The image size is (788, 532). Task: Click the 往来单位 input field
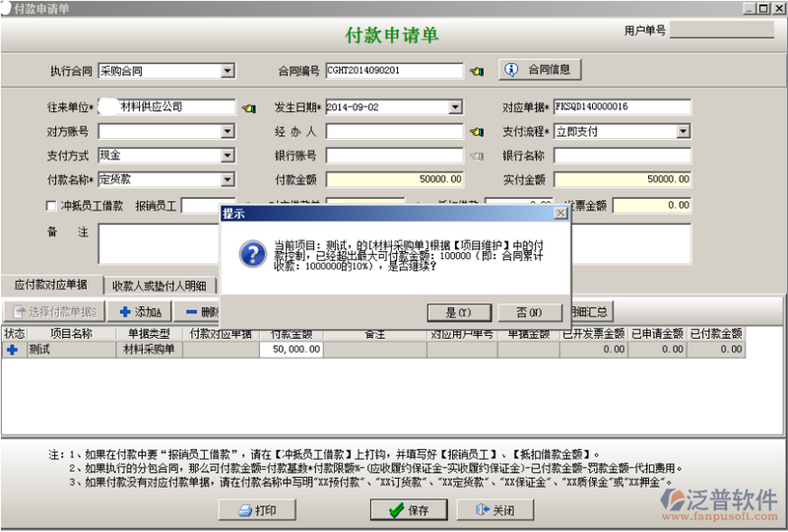point(166,107)
